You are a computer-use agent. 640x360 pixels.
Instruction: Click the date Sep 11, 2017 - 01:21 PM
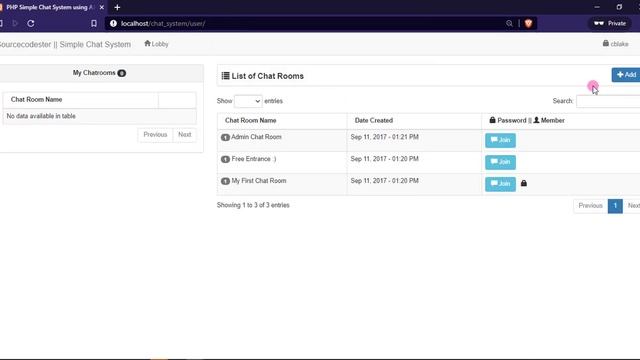[384, 137]
